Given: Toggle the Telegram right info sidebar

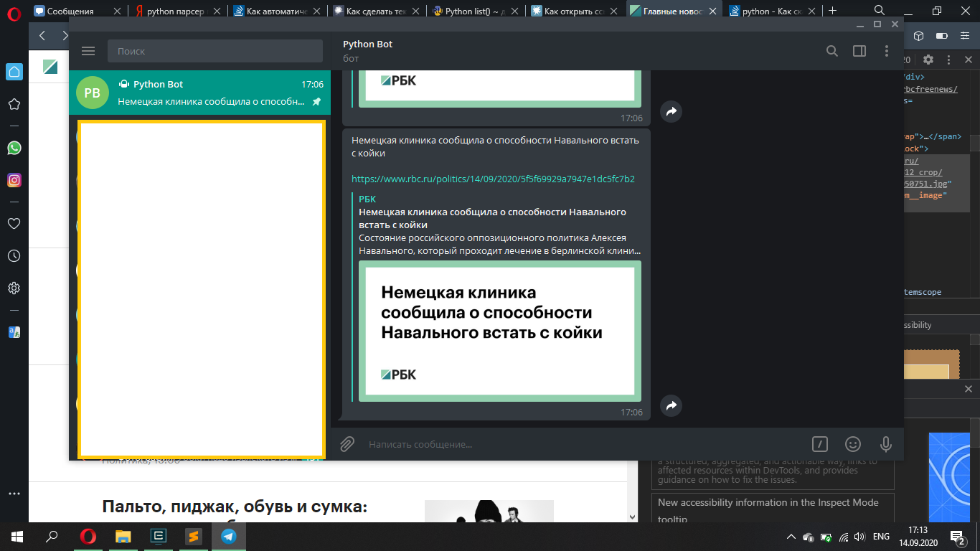Looking at the screenshot, I should (x=859, y=51).
